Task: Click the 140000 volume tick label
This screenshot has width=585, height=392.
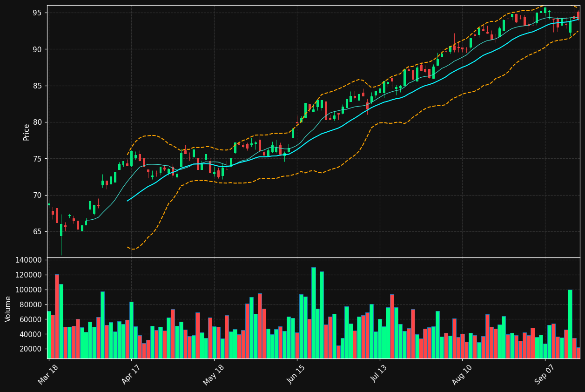Action: click(29, 260)
